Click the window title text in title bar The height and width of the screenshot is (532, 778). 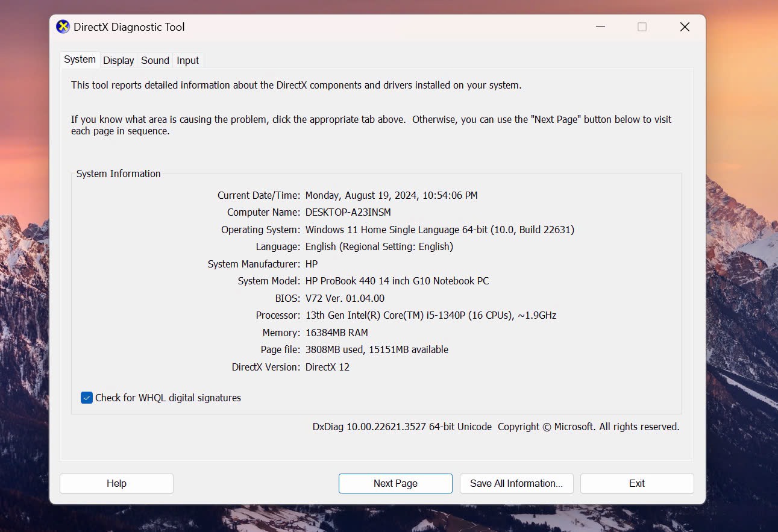coord(129,27)
